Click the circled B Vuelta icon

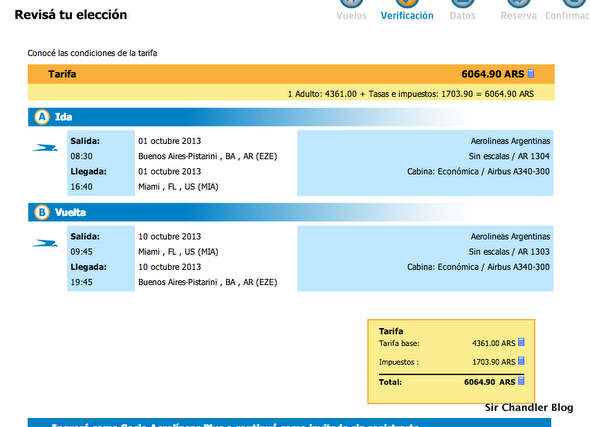point(42,213)
